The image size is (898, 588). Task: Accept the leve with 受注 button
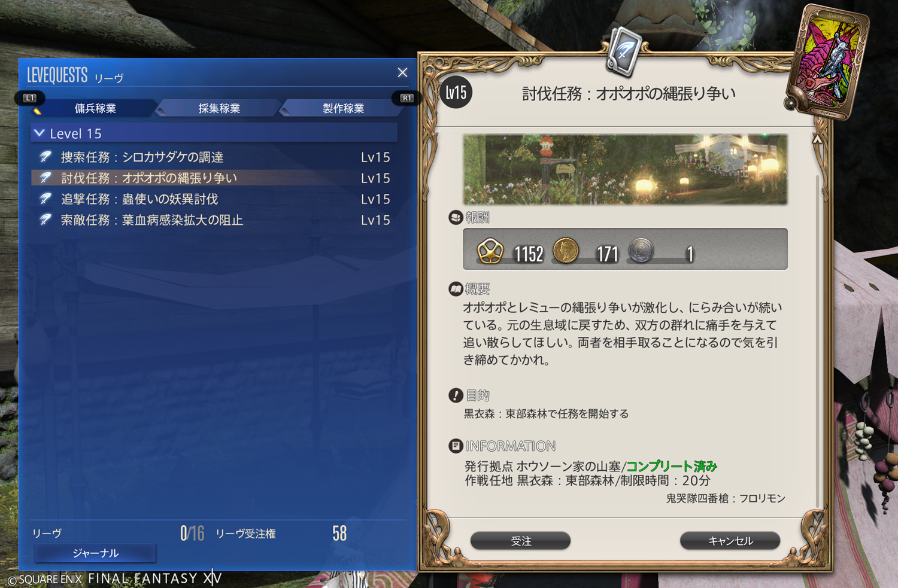520,541
